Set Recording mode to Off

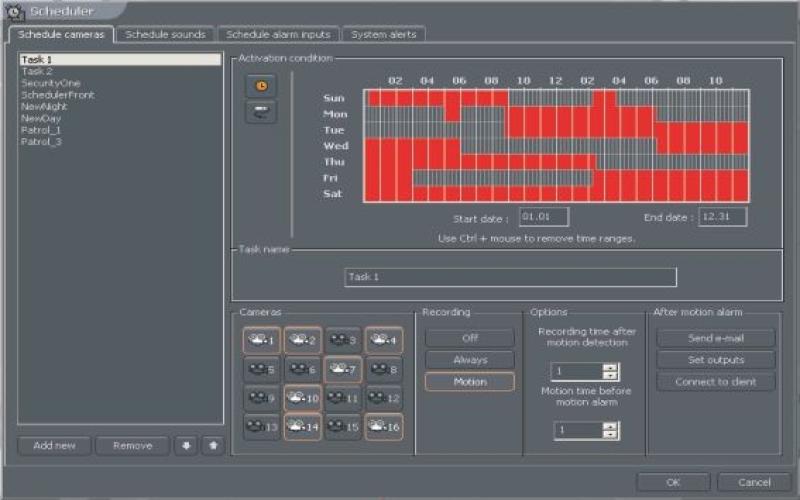(x=469, y=338)
